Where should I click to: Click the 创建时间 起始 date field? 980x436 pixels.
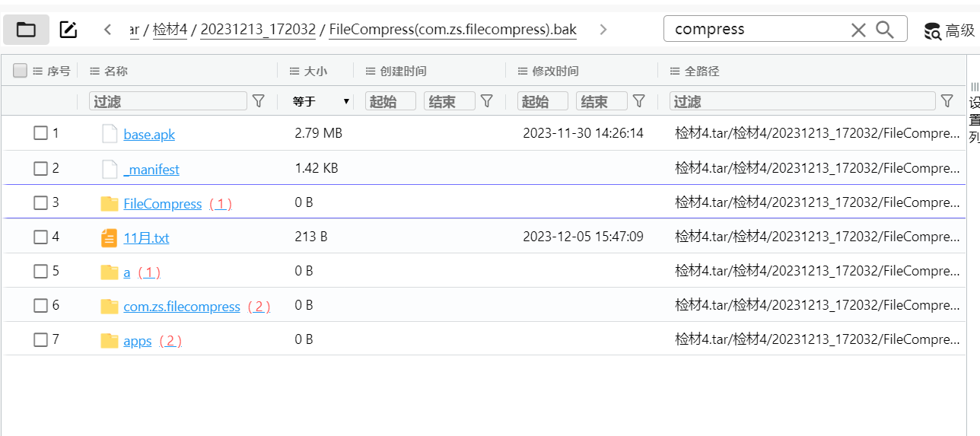[x=390, y=101]
